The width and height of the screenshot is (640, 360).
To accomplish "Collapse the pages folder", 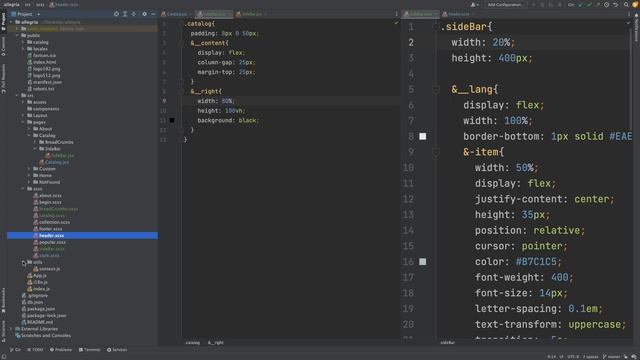I will pyautogui.click(x=23, y=122).
